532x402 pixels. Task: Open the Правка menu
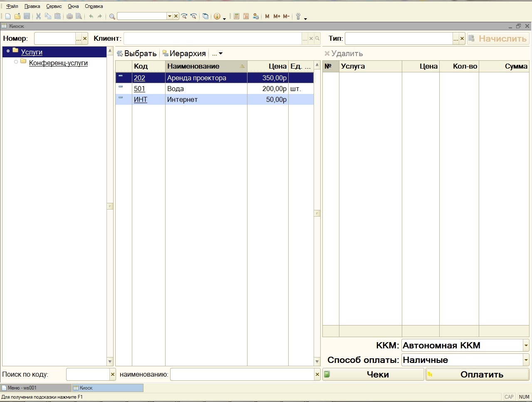pyautogui.click(x=32, y=6)
